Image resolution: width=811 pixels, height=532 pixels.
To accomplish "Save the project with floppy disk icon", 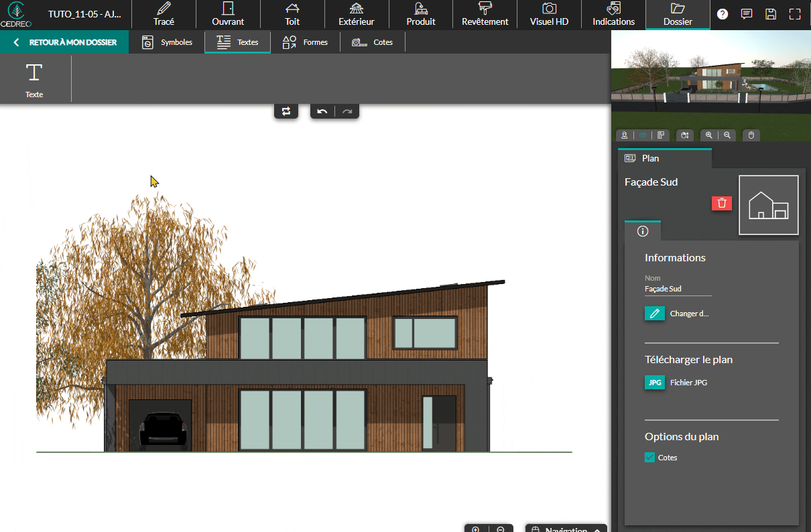I will click(x=771, y=14).
